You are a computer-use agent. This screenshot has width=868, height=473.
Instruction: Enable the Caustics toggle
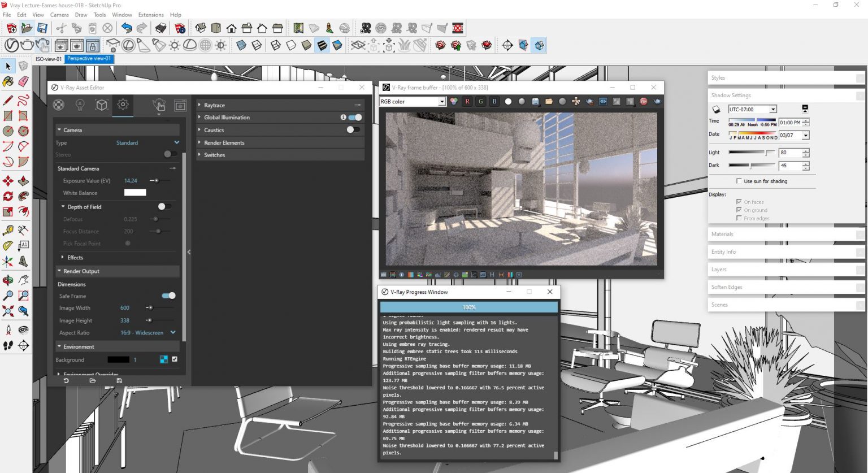[353, 130]
